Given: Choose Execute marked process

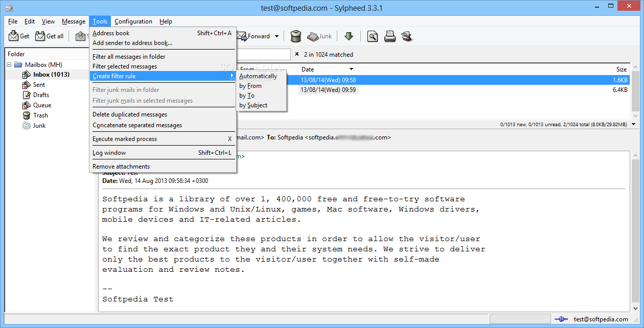Looking at the screenshot, I should [x=163, y=139].
